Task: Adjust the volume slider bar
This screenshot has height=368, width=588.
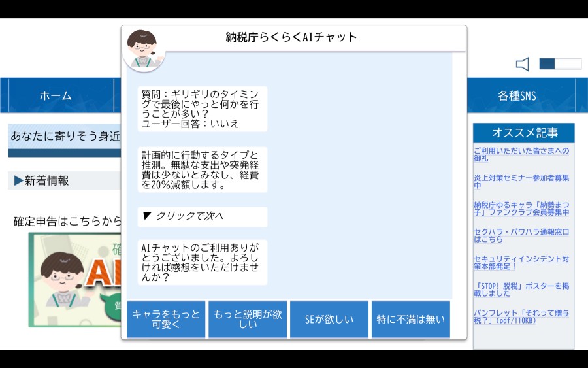Action: tap(560, 64)
